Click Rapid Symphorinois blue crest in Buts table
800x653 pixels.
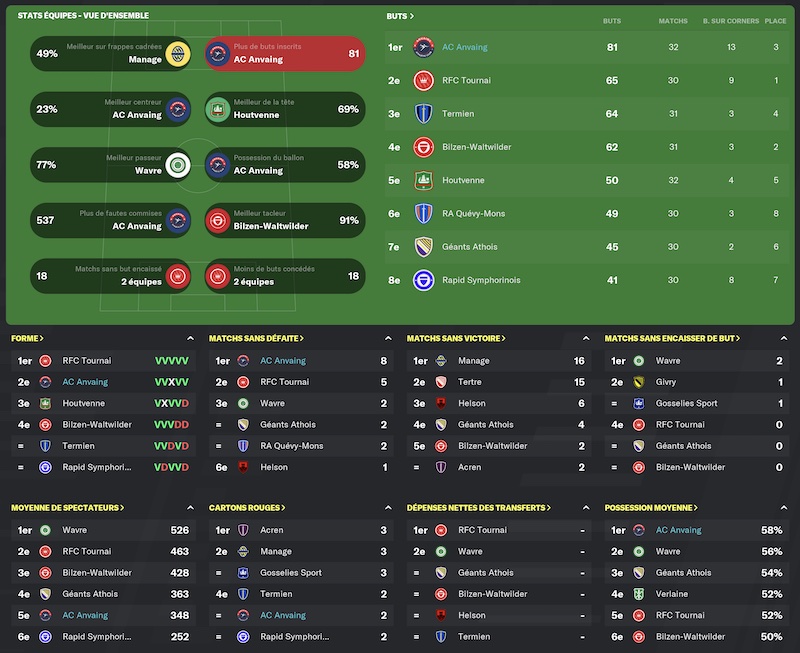point(423,280)
